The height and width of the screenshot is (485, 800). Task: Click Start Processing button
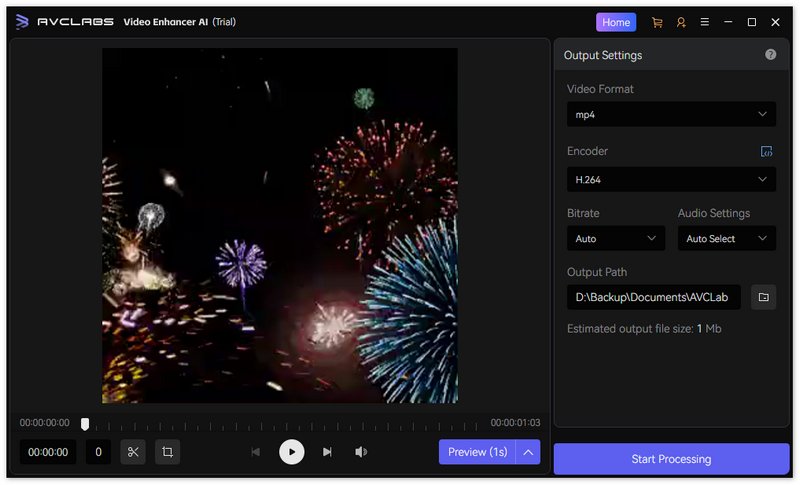pos(671,459)
